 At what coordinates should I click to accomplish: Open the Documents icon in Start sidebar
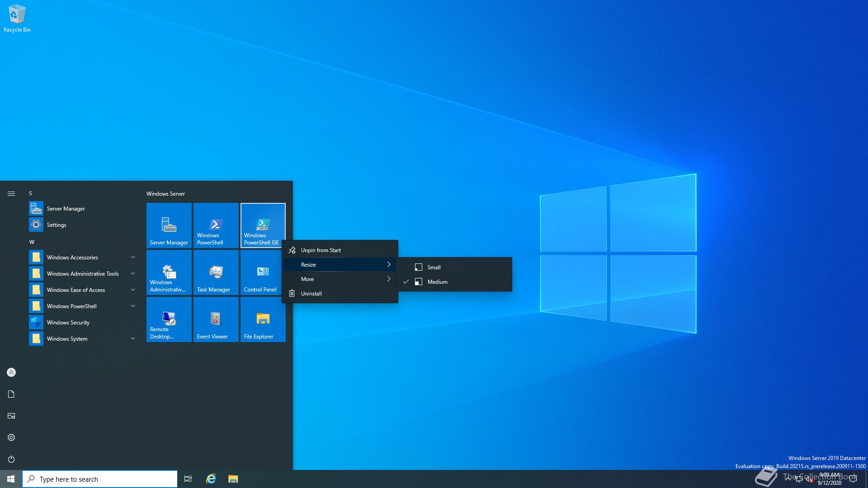pyautogui.click(x=11, y=394)
